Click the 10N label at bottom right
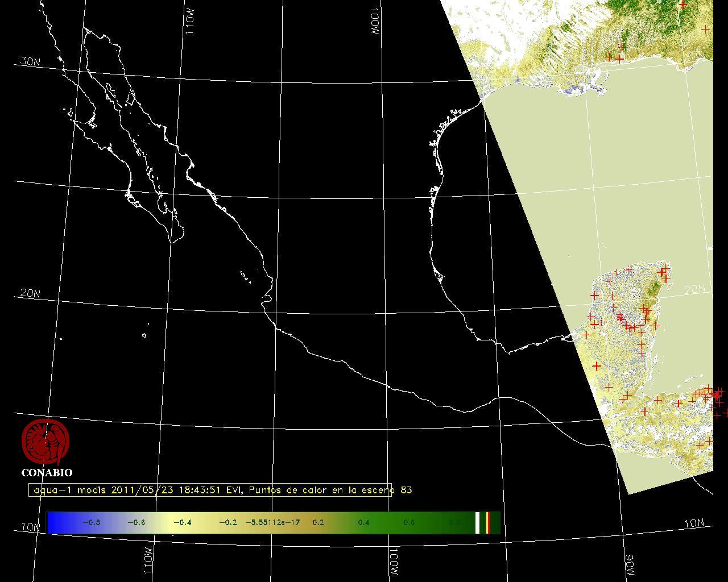 point(694,523)
